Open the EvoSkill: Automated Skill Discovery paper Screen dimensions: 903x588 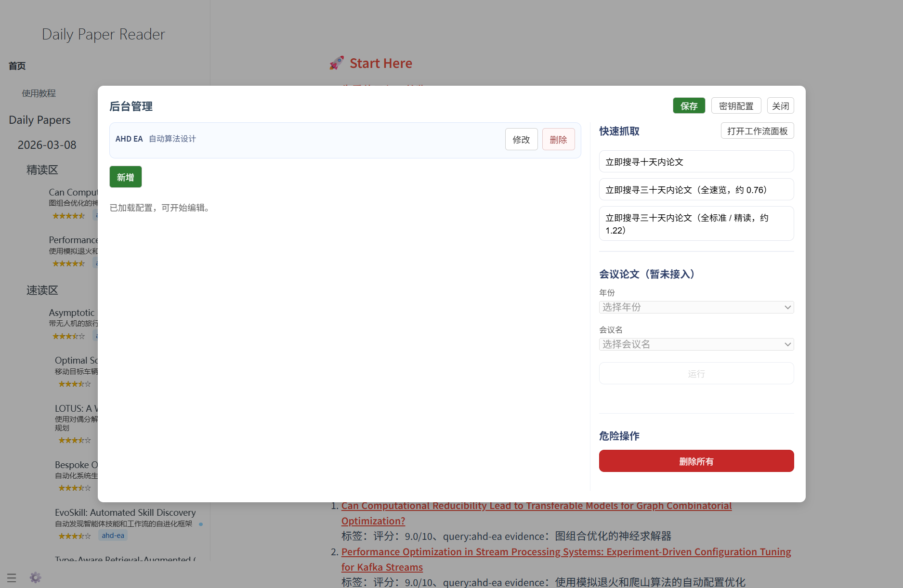[125, 512]
